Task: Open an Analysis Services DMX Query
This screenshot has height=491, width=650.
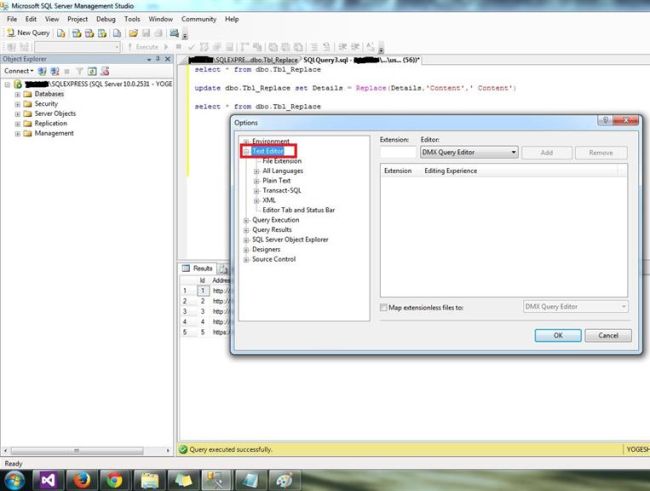Action: tap(90, 33)
